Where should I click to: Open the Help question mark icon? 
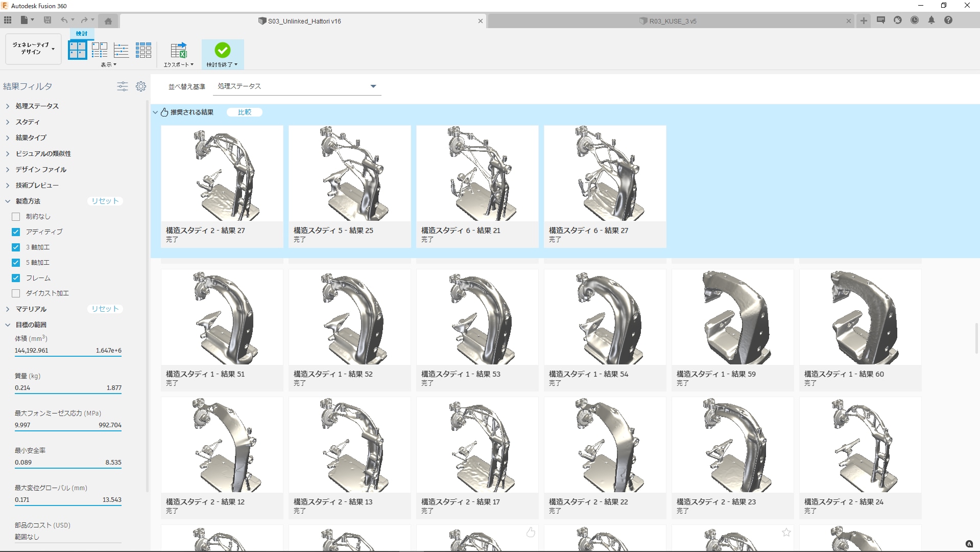click(948, 20)
